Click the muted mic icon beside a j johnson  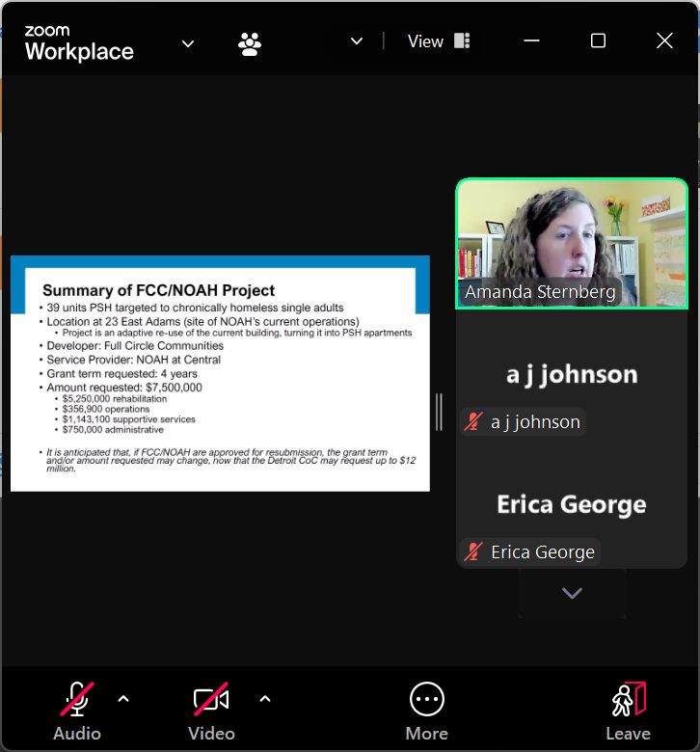[x=472, y=422]
